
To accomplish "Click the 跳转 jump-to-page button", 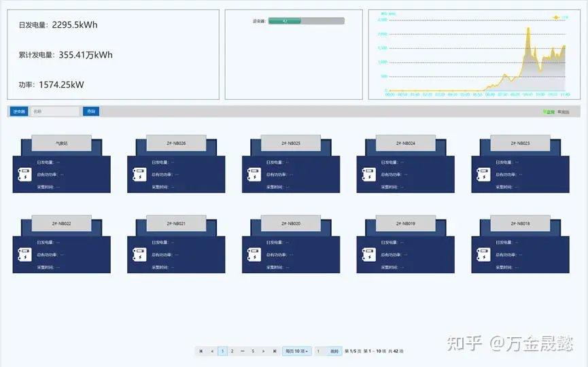I will click(334, 351).
